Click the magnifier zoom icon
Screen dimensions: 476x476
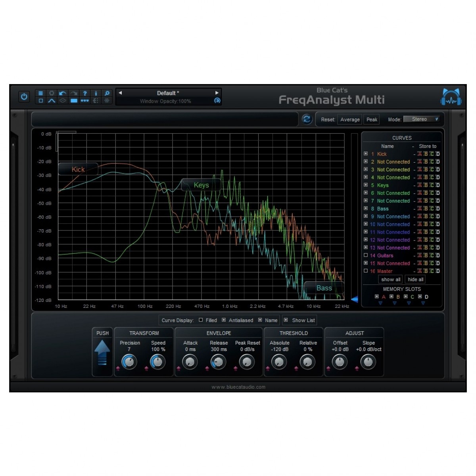107,93
